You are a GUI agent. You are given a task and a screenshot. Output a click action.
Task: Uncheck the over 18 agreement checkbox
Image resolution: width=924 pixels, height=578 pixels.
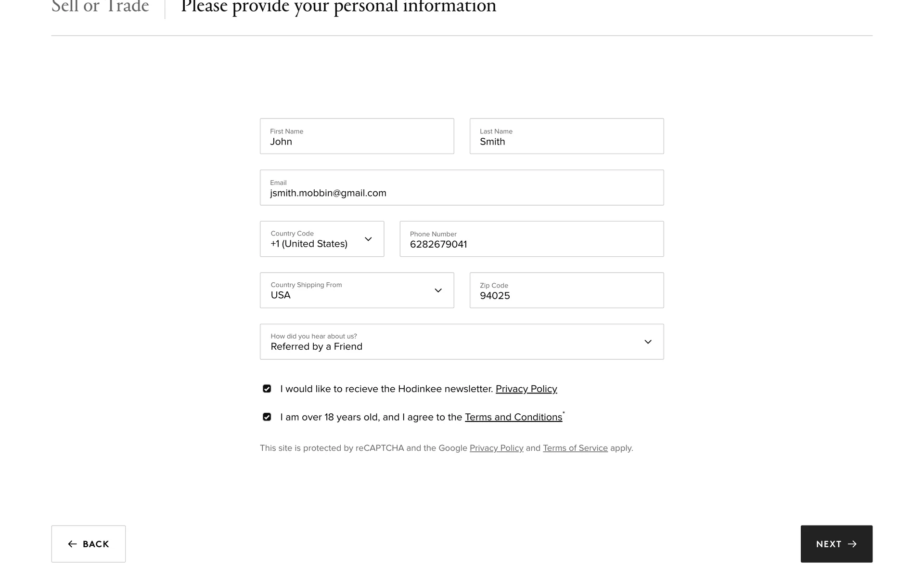click(x=267, y=417)
